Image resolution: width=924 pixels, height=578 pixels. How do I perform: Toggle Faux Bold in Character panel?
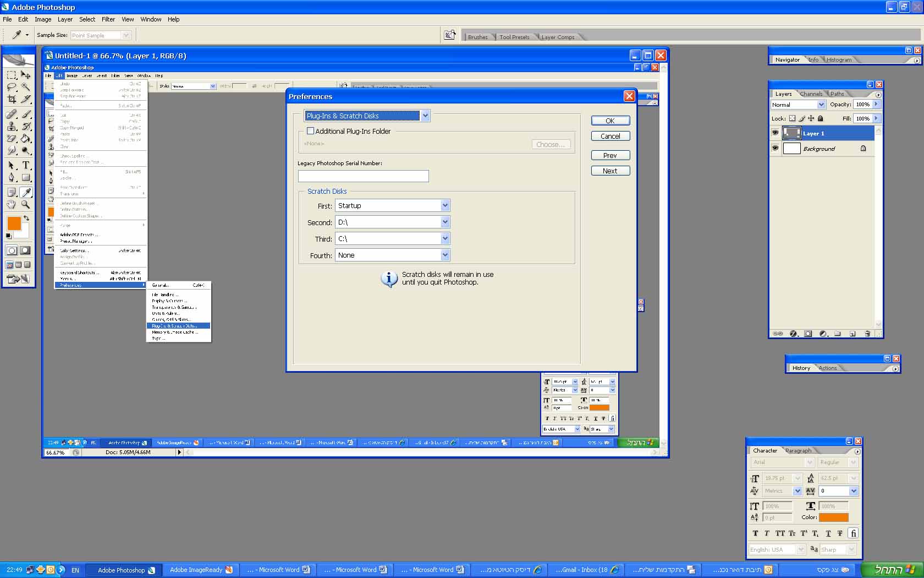coord(755,533)
